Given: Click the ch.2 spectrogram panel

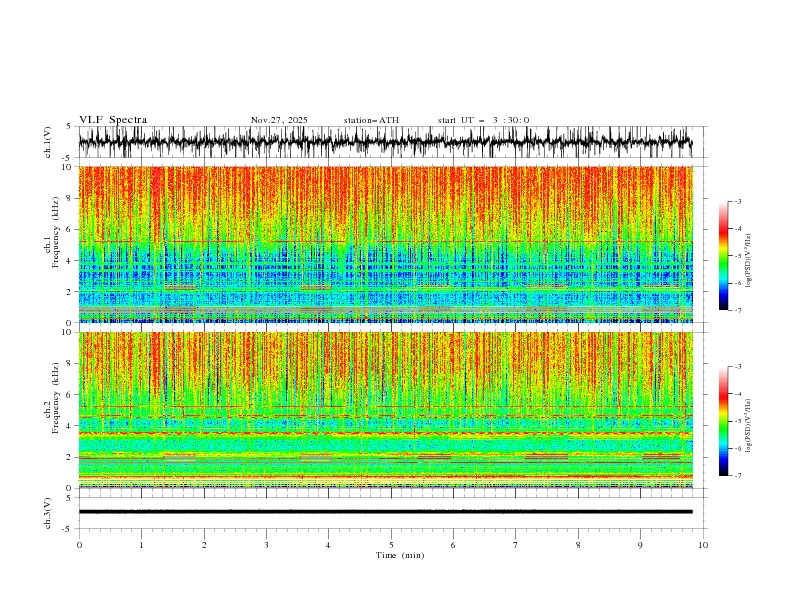Looking at the screenshot, I should click(x=385, y=410).
